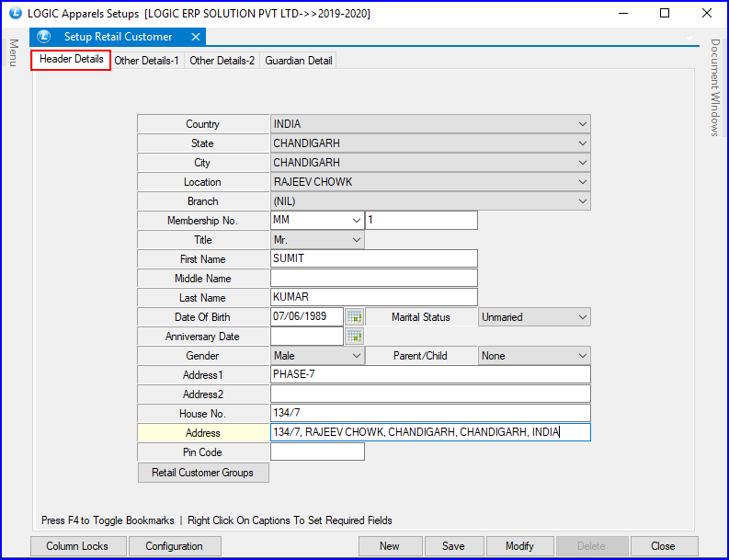Click the full Address field
This screenshot has height=560, width=729.
430,432
